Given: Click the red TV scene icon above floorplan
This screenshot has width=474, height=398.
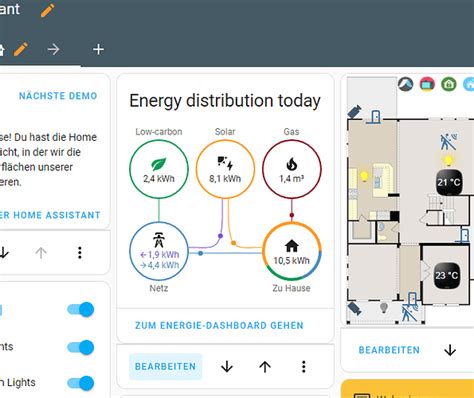Looking at the screenshot, I should tap(427, 84).
